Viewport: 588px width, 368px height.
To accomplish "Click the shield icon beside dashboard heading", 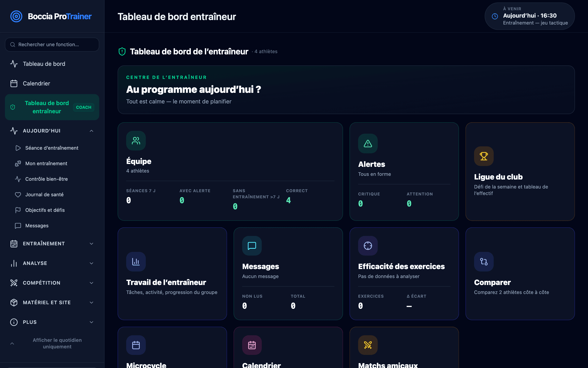I will click(x=122, y=52).
